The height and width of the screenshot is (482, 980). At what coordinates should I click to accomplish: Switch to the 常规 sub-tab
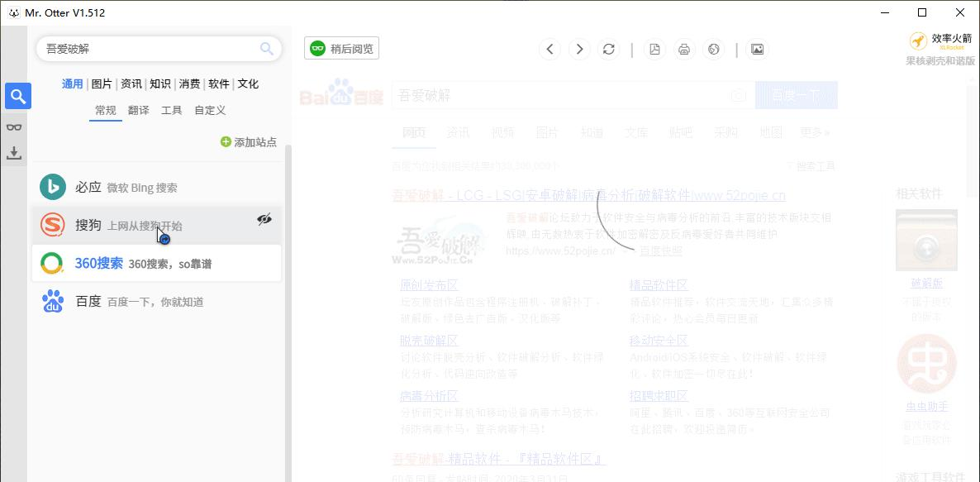[106, 111]
